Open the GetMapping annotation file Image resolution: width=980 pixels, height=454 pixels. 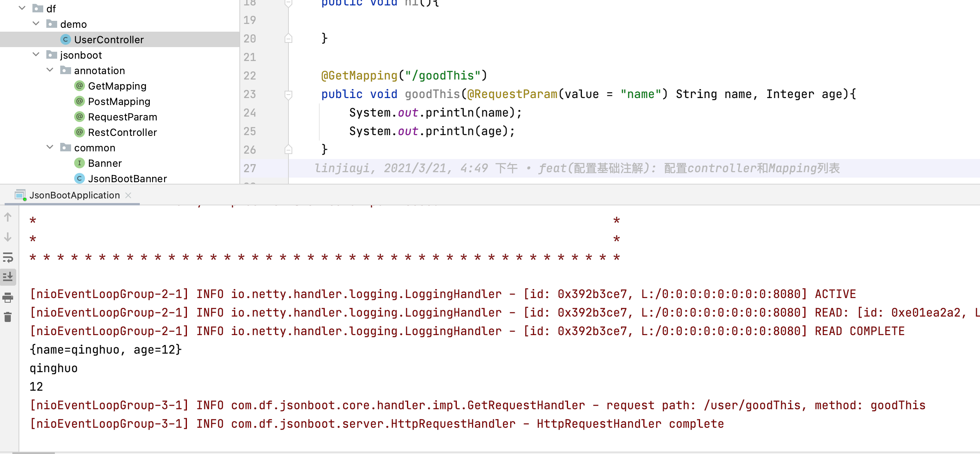tap(117, 86)
